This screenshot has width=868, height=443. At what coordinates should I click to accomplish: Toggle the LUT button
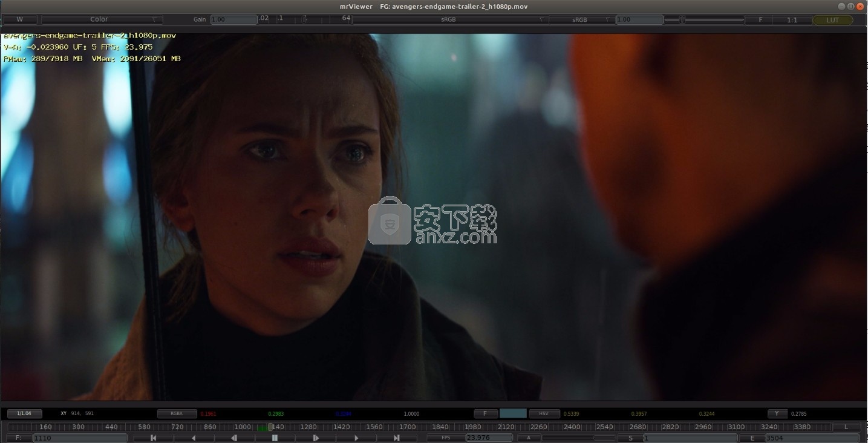[832, 20]
